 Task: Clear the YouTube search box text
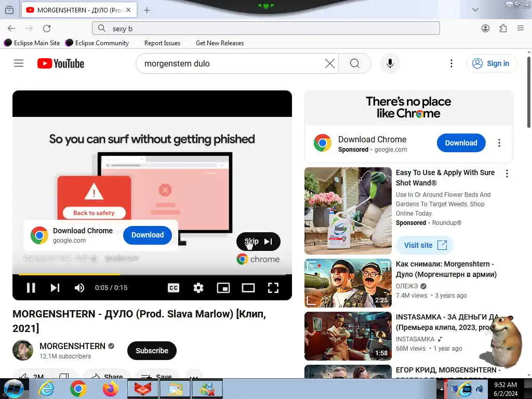pos(329,63)
